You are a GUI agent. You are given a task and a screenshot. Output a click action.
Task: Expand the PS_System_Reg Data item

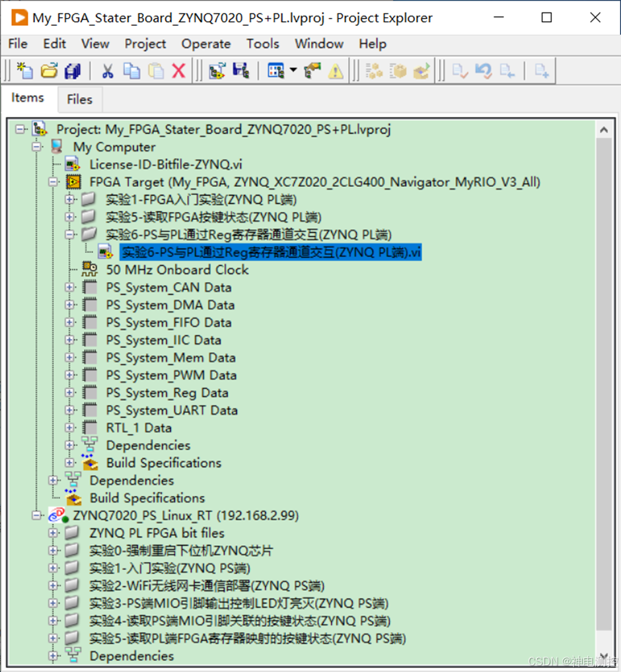tap(69, 393)
